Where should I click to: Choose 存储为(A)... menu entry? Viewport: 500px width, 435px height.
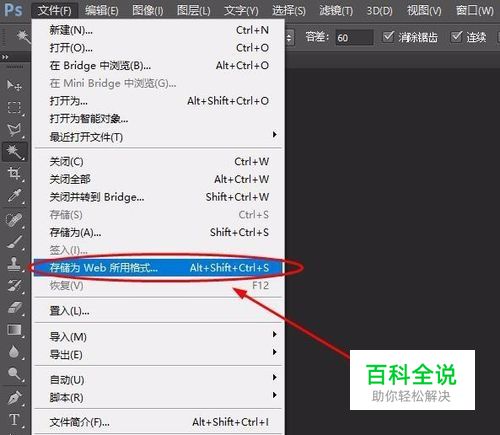point(158,232)
